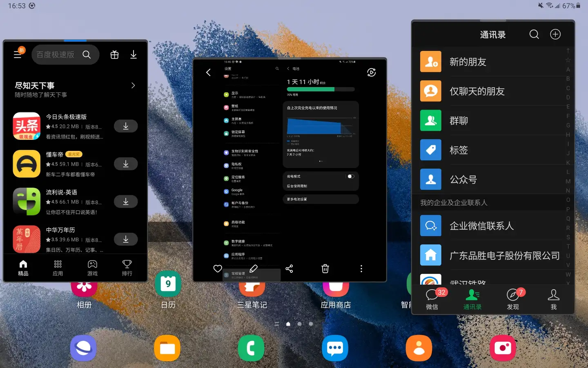Open 流利说-英语 app icon
588x368 pixels.
coord(27,201)
